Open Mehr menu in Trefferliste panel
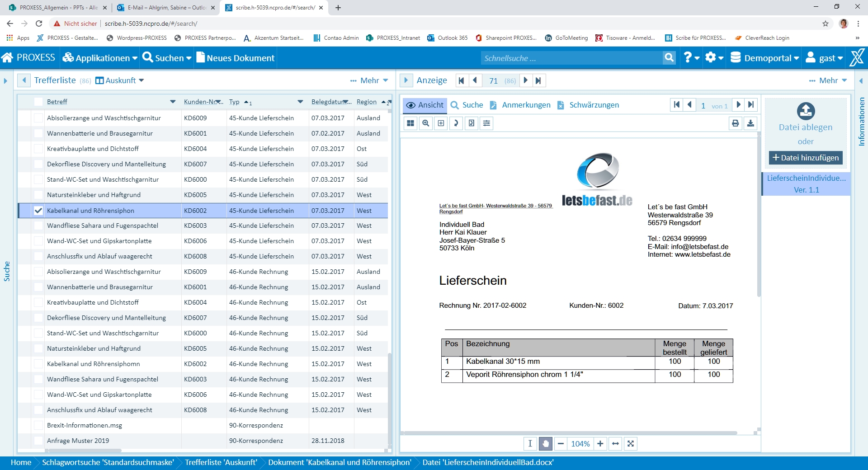This screenshot has height=470, width=868. tap(369, 80)
